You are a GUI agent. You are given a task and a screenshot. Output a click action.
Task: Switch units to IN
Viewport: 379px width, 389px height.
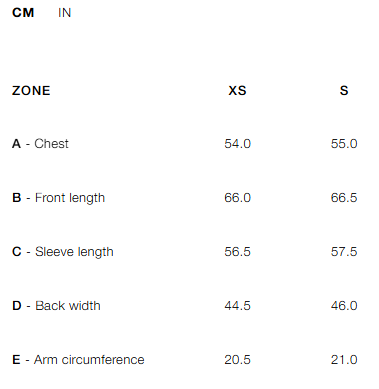tap(64, 13)
